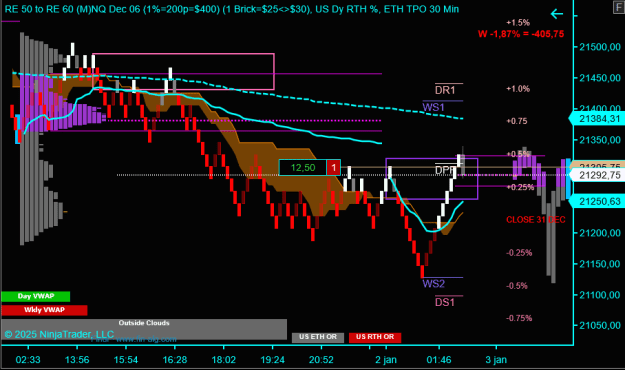Click the DR1 pivot label
625x370 pixels.
click(x=445, y=90)
